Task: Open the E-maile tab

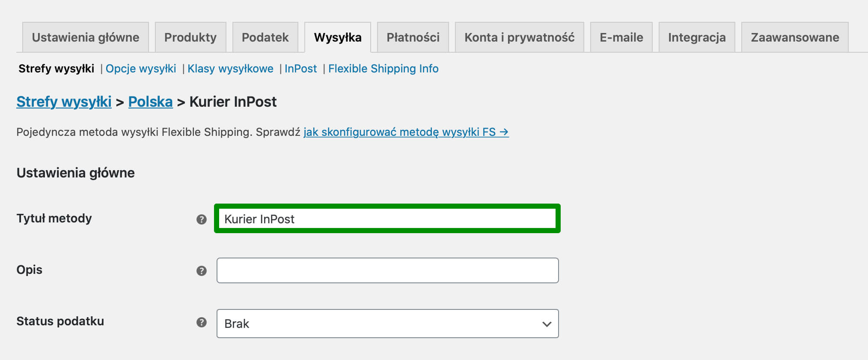Action: pyautogui.click(x=621, y=37)
